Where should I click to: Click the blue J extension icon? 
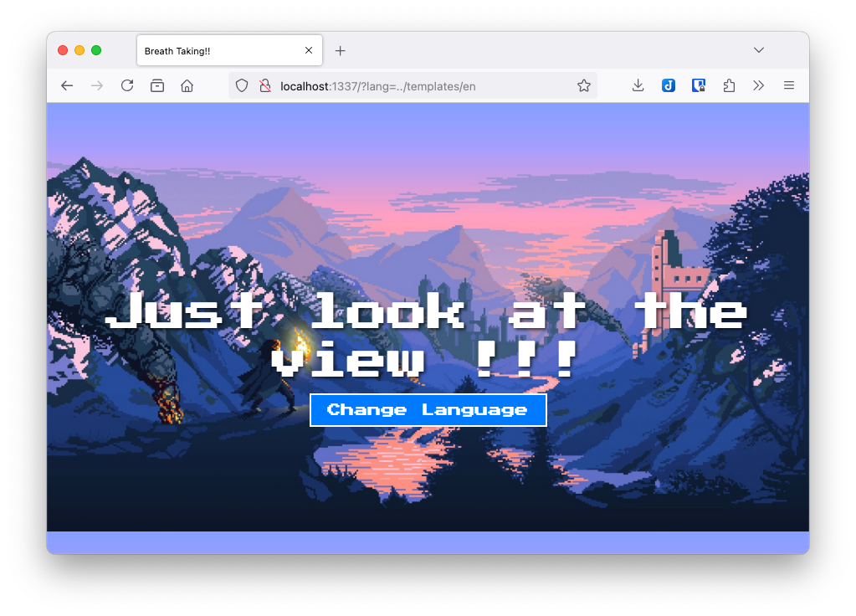[x=669, y=85]
